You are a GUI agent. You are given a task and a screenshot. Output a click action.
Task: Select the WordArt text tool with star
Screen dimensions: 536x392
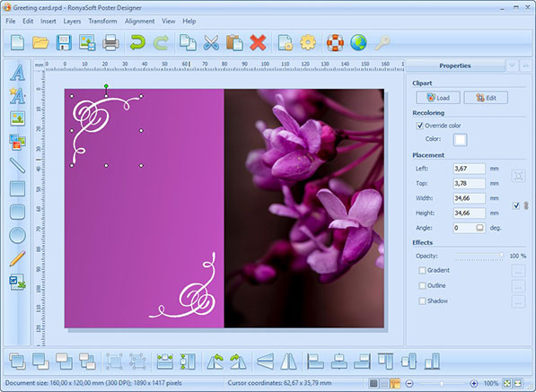coord(17,96)
